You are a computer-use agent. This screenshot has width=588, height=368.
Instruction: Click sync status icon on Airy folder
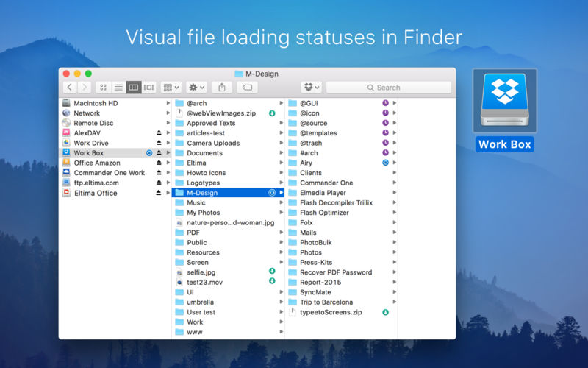(385, 163)
